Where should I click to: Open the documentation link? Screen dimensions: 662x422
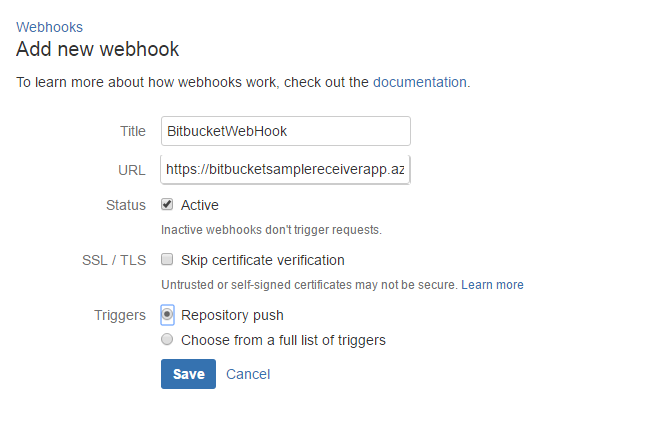point(420,82)
